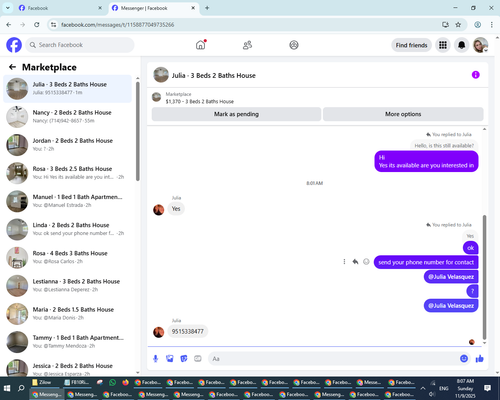The width and height of the screenshot is (500, 400).
Task: Open site information icon in address bar
Action: tap(53, 25)
